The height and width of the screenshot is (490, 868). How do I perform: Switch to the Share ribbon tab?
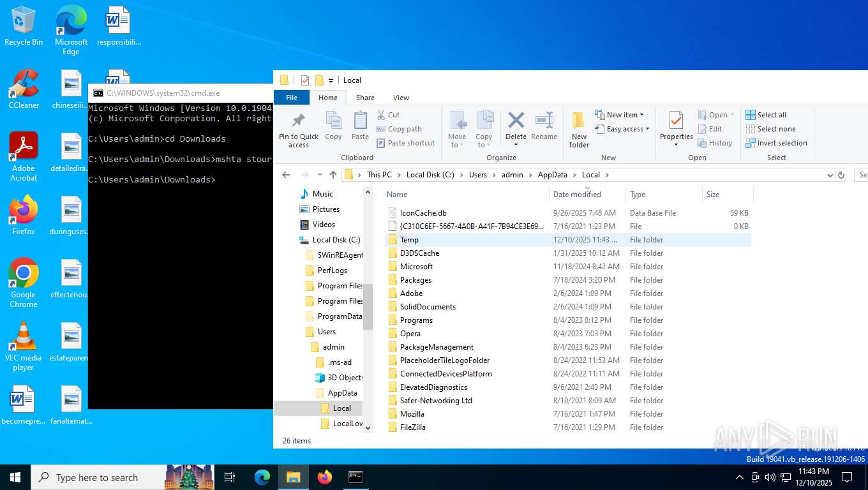click(365, 98)
